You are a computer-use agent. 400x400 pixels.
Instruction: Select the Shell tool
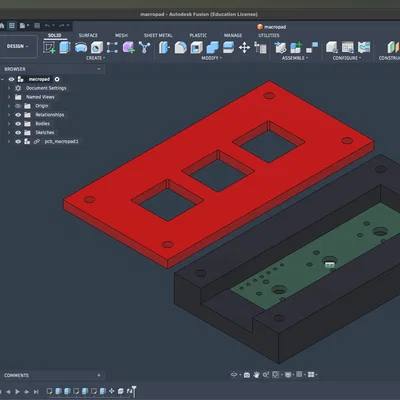[x=196, y=47]
